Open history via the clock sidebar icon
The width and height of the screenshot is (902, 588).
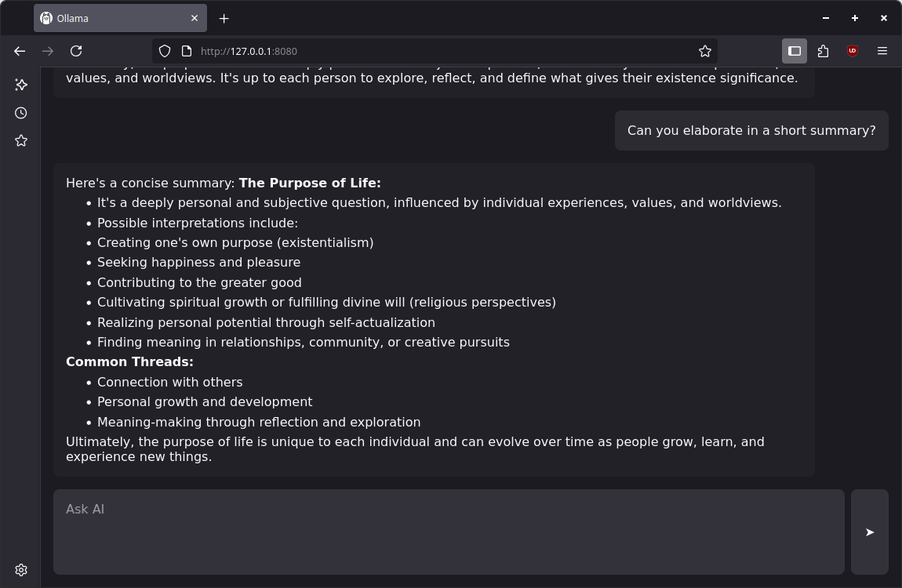click(21, 113)
